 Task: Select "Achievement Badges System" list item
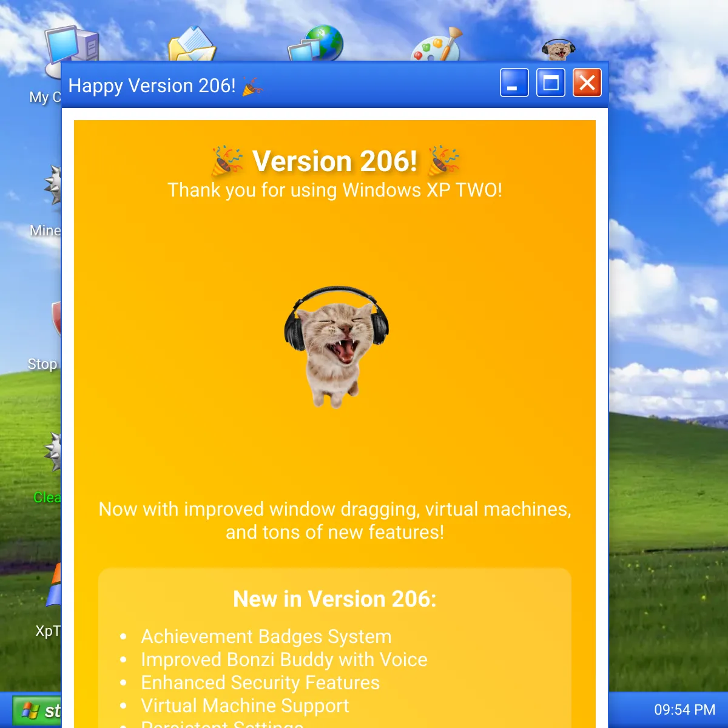(266, 636)
